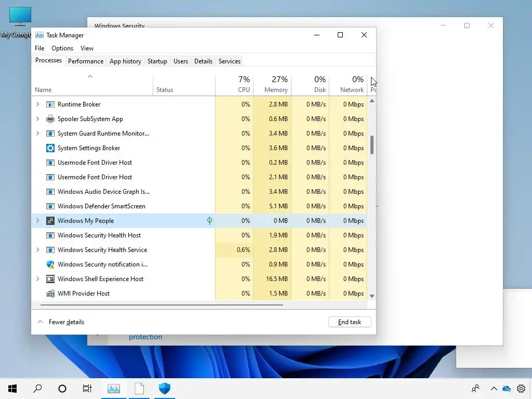
Task: Open the View menu
Action: tap(87, 48)
